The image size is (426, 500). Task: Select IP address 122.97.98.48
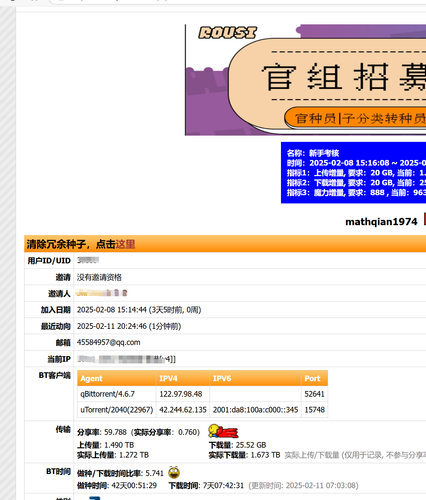click(181, 394)
